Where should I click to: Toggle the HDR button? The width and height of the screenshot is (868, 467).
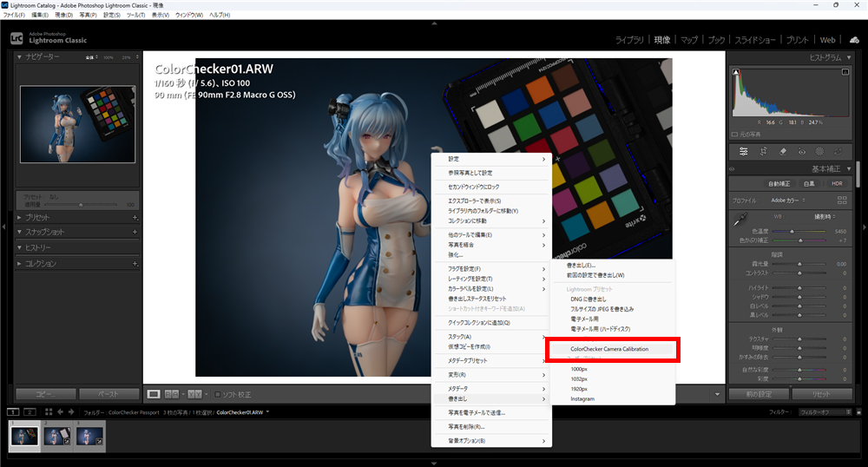coord(837,184)
